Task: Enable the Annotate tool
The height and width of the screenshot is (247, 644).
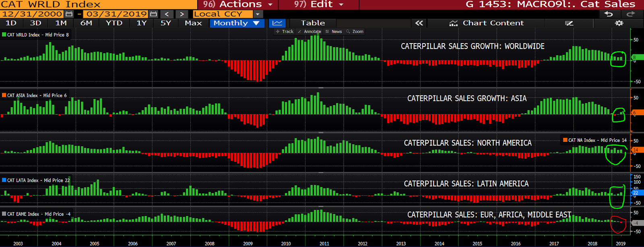Action: [310, 31]
